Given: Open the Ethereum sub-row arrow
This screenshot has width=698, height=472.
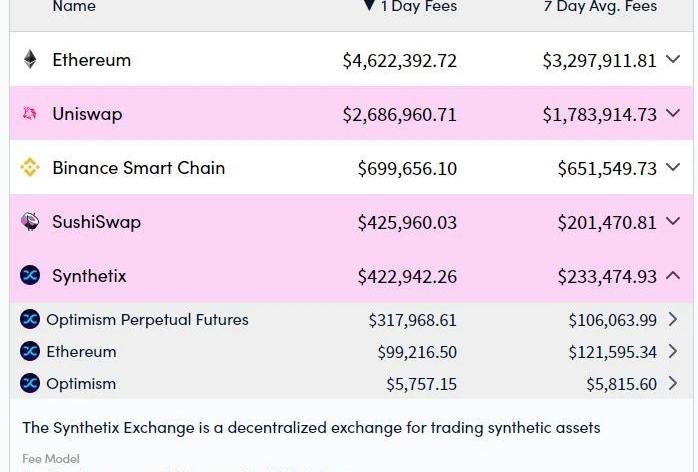Looking at the screenshot, I should [x=673, y=352].
